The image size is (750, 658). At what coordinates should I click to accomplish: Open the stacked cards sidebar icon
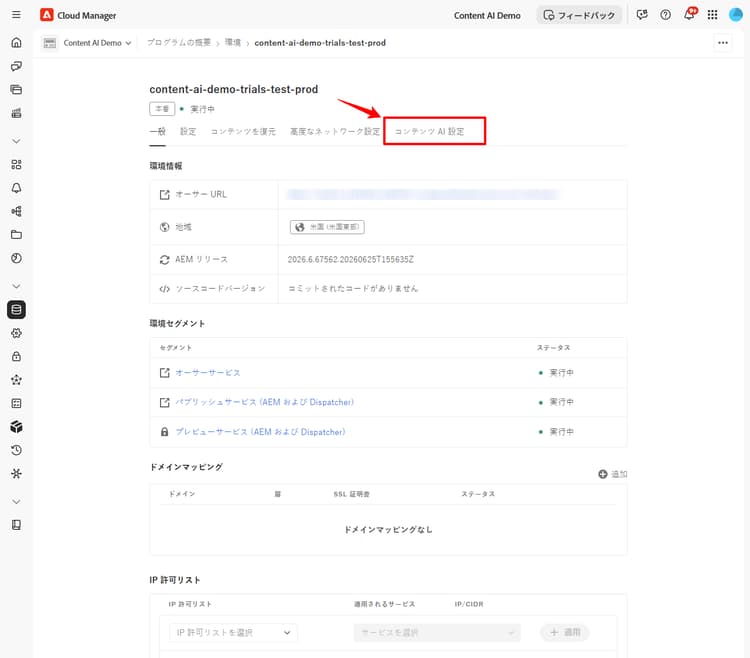coord(16,89)
